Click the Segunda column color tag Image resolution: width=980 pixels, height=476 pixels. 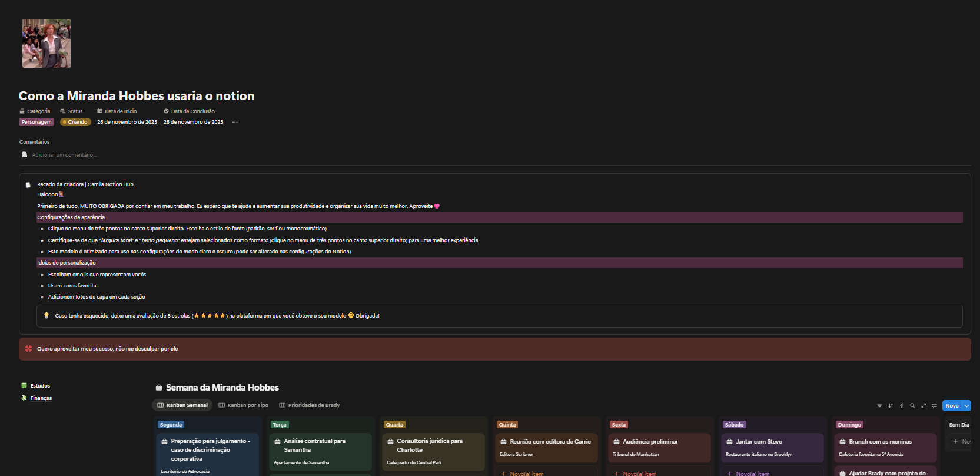[171, 425]
